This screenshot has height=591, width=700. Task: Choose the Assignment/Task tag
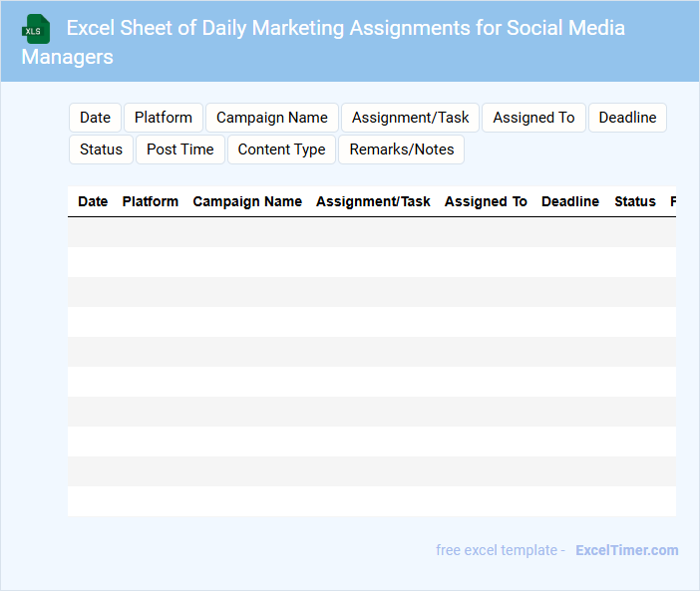click(x=411, y=118)
